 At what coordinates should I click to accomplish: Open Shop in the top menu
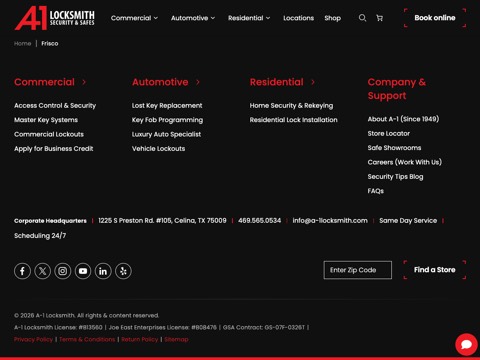pos(333,18)
